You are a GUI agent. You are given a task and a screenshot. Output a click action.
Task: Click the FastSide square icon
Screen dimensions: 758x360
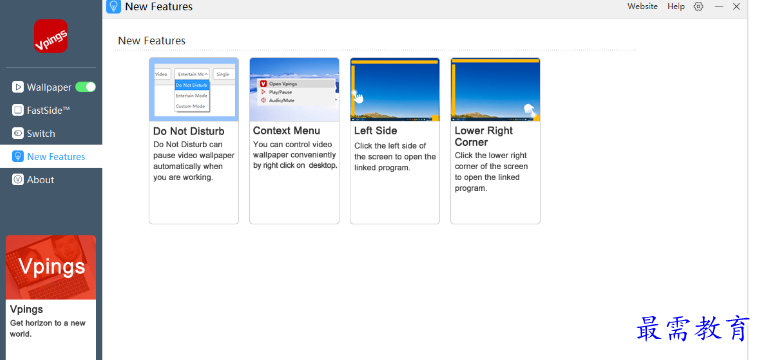click(18, 111)
